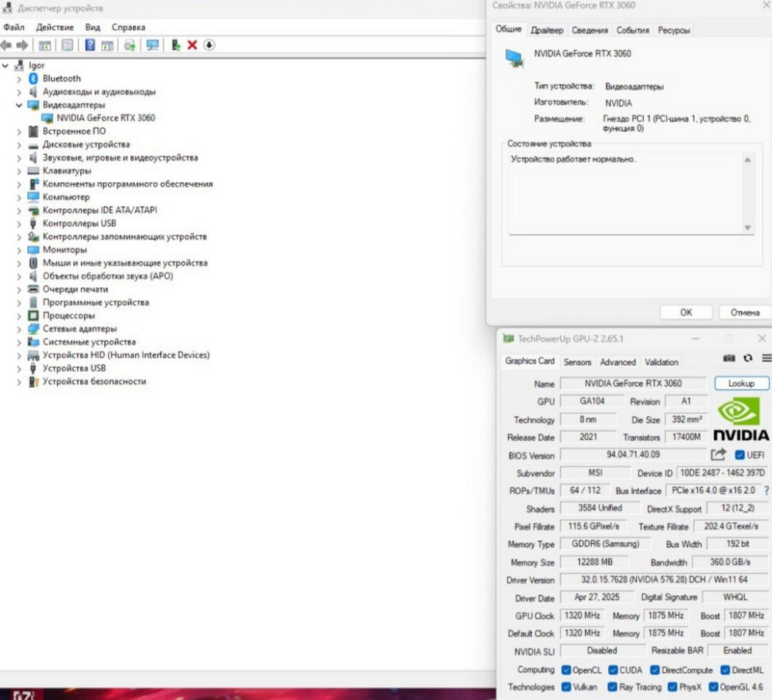The width and height of the screenshot is (772, 700).
Task: Click the scan for hardware changes icon
Action: click(152, 46)
